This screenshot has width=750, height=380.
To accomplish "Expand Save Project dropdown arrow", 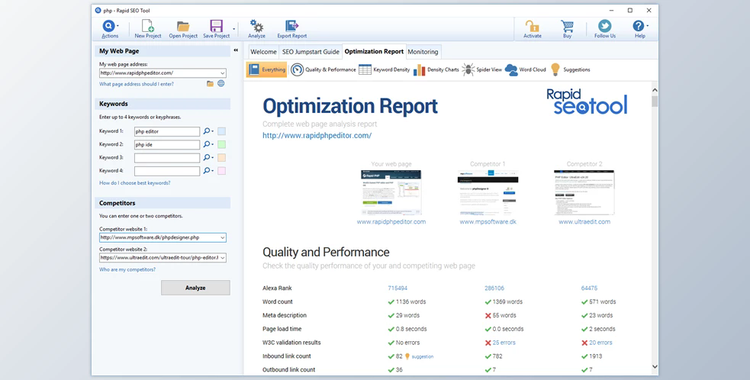I will (234, 29).
